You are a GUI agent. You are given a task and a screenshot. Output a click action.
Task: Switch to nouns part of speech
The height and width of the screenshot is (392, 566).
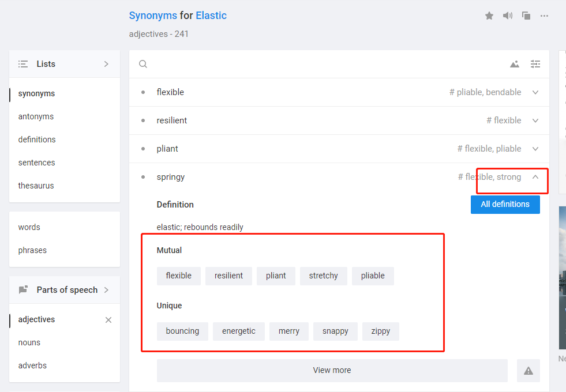[x=29, y=342]
